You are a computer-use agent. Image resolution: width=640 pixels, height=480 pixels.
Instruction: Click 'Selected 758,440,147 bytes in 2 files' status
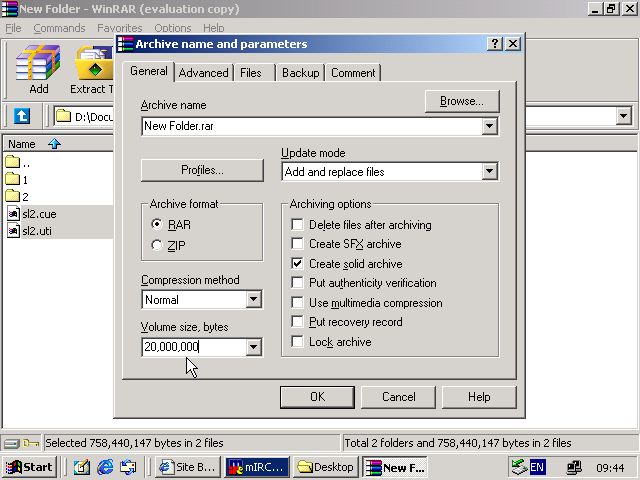[134, 443]
